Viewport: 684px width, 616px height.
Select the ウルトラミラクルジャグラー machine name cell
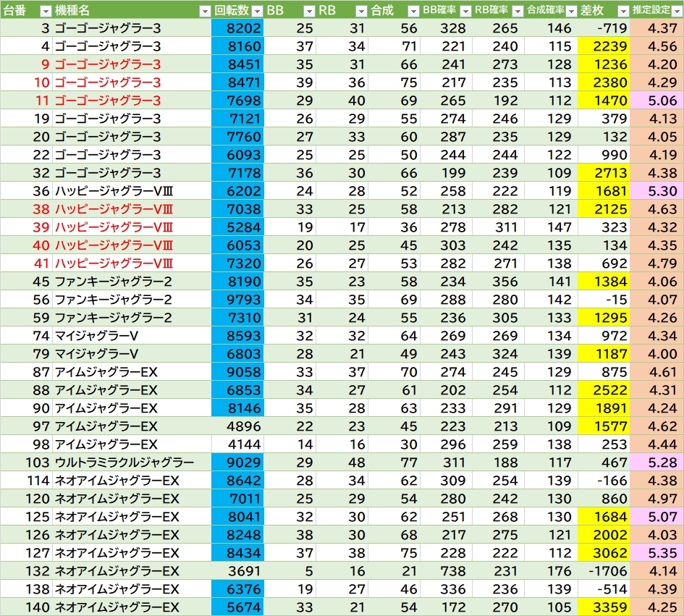(124, 463)
